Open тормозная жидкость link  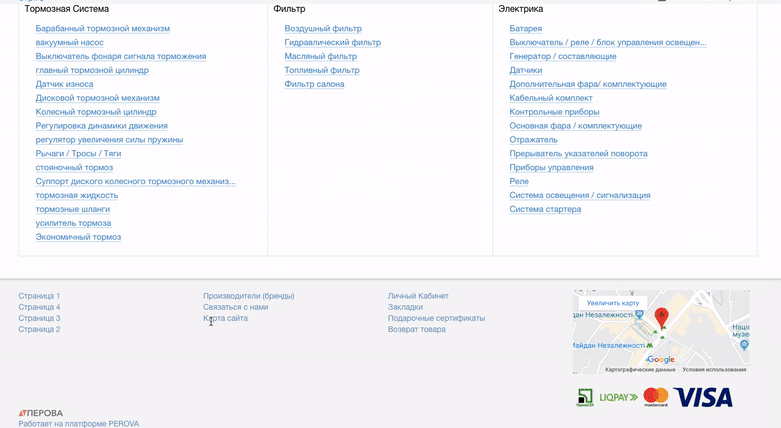[x=76, y=195]
